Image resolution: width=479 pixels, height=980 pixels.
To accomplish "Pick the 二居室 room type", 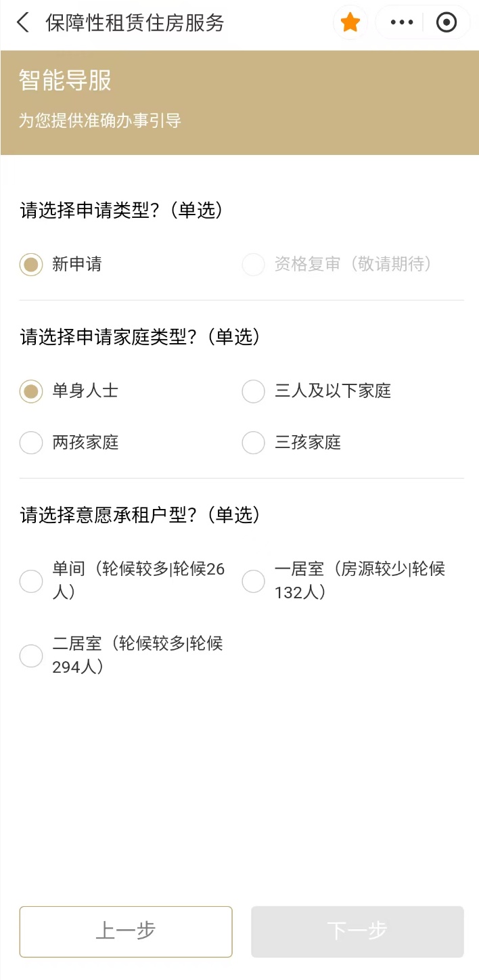I will [x=31, y=655].
